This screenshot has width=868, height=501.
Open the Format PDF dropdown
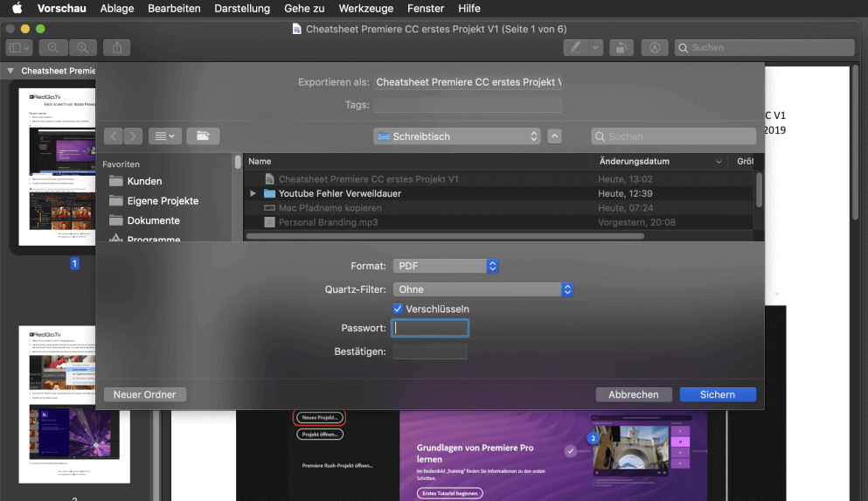click(x=445, y=266)
